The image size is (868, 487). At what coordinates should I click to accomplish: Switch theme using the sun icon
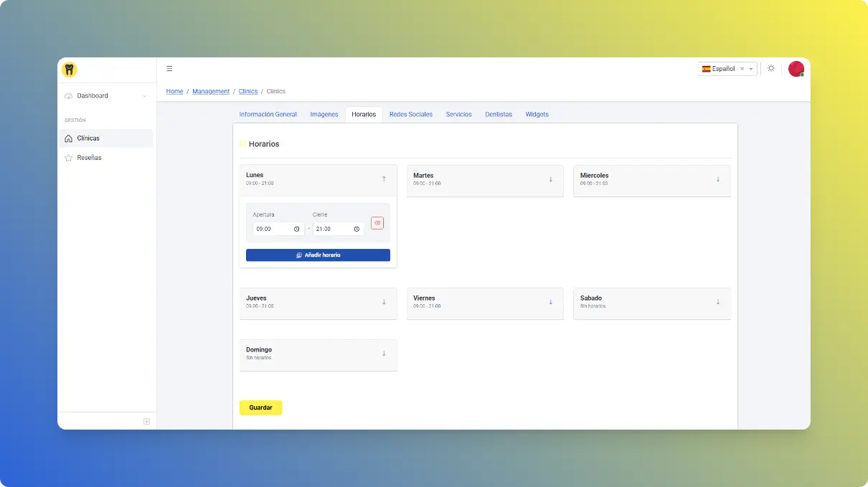point(771,69)
